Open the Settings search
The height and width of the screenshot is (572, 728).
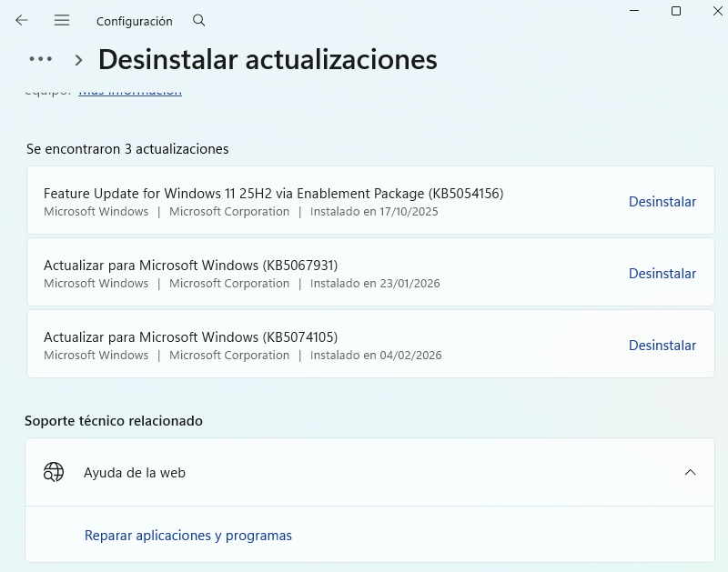click(198, 21)
